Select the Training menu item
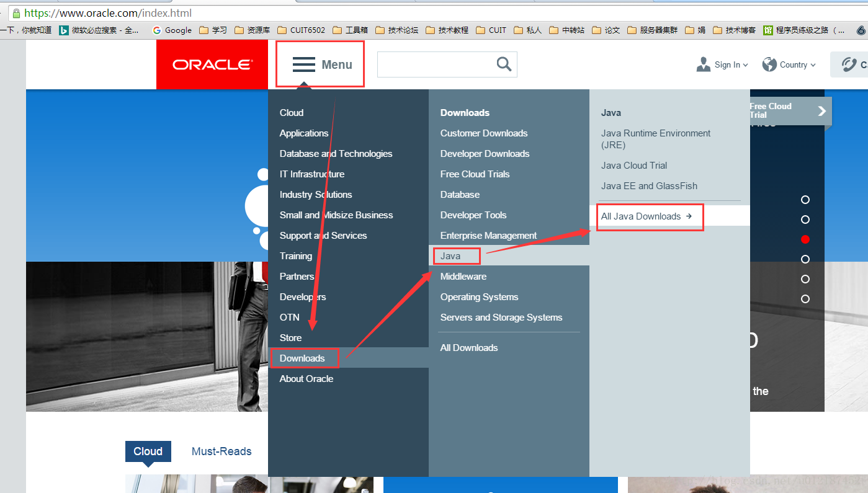This screenshot has height=493, width=868. coord(296,256)
